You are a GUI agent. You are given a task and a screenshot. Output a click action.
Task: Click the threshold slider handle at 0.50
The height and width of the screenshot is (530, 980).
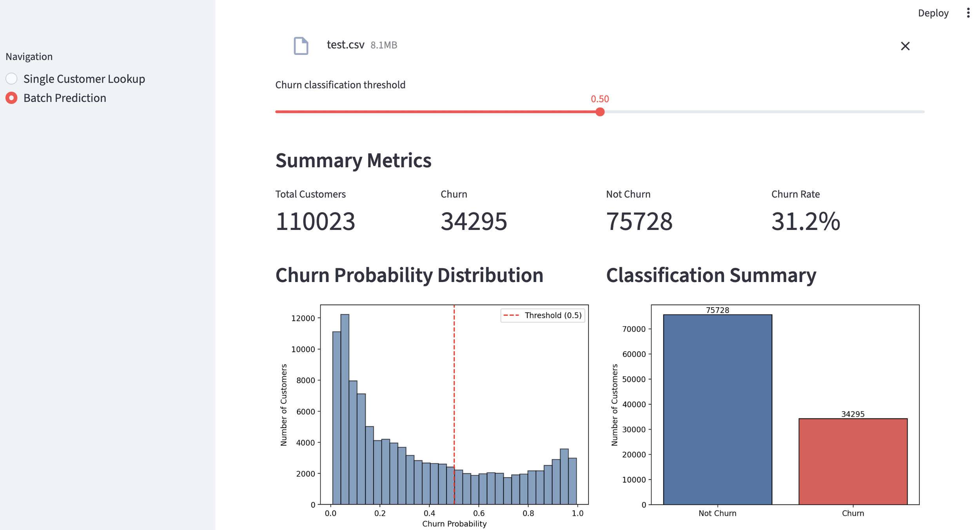tap(599, 112)
